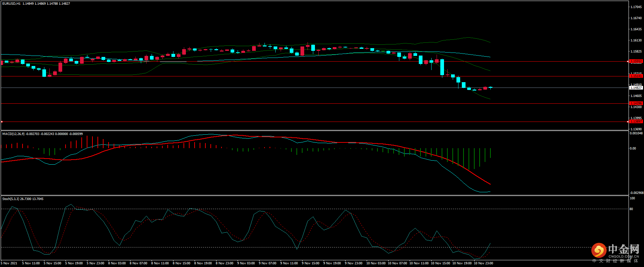644x267 pixels.
Task: Click the 9 Nov 07:00 time label
Action: pyautogui.click(x=268, y=263)
